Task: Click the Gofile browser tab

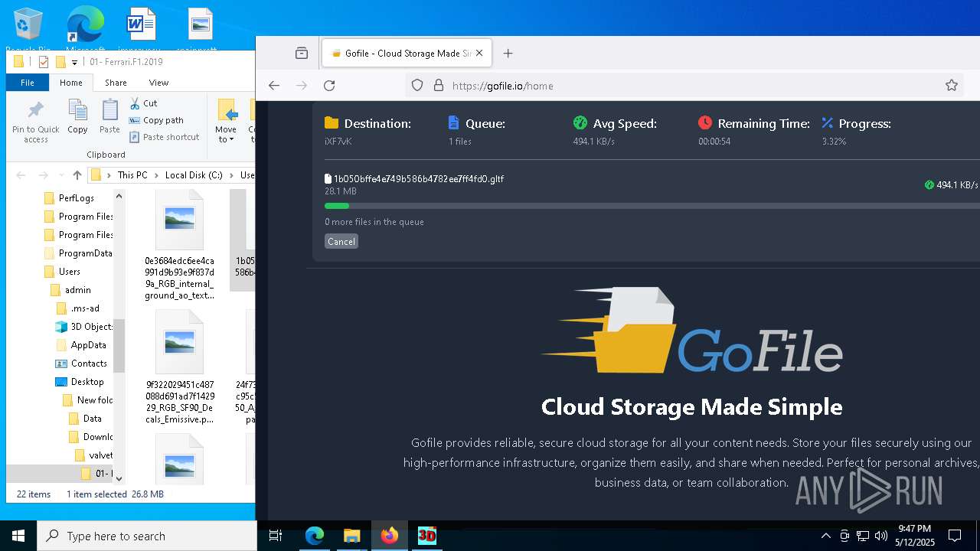Action: click(407, 54)
